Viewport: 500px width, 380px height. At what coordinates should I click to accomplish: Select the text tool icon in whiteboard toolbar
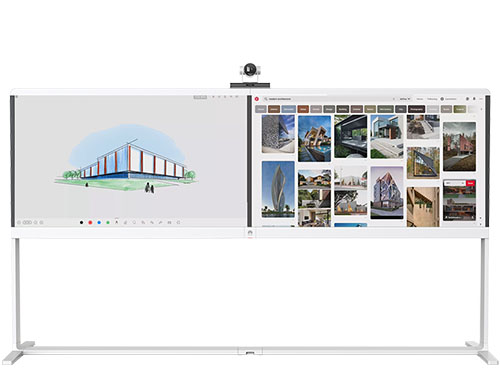point(117,222)
